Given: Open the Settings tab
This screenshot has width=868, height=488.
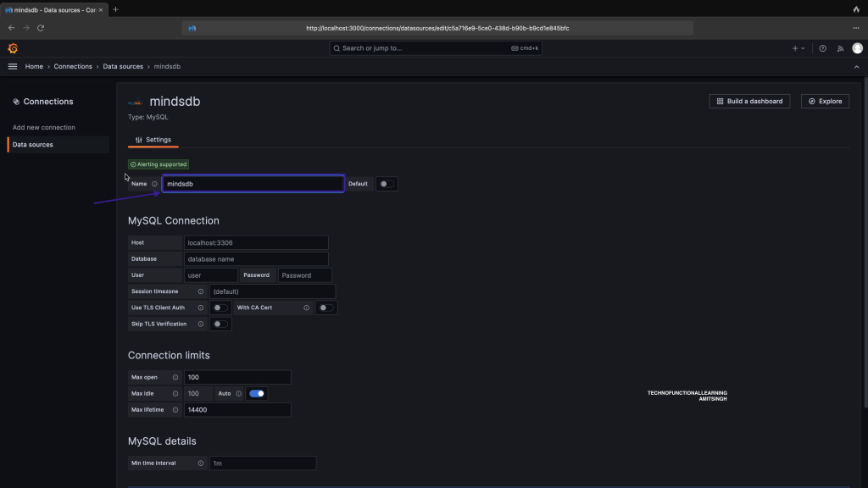Looking at the screenshot, I should click(153, 140).
